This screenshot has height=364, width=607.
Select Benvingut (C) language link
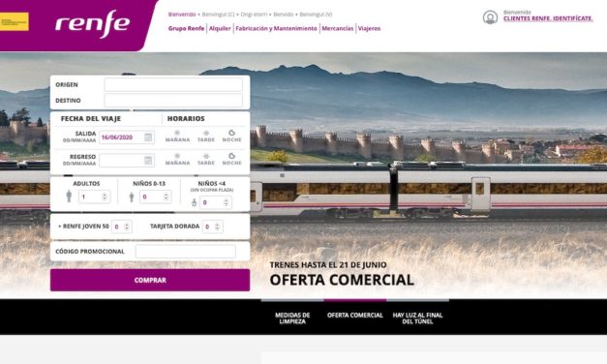219,15
